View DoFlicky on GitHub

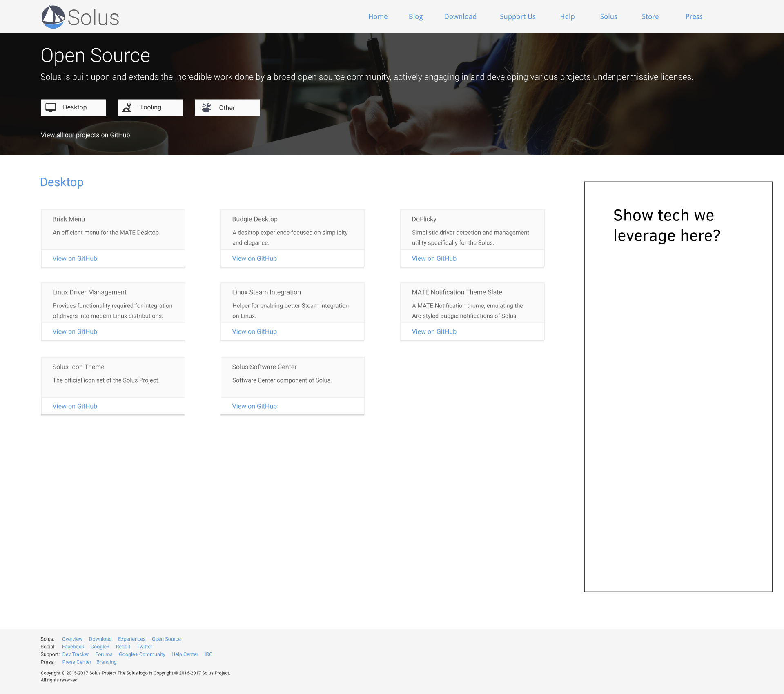click(x=434, y=258)
